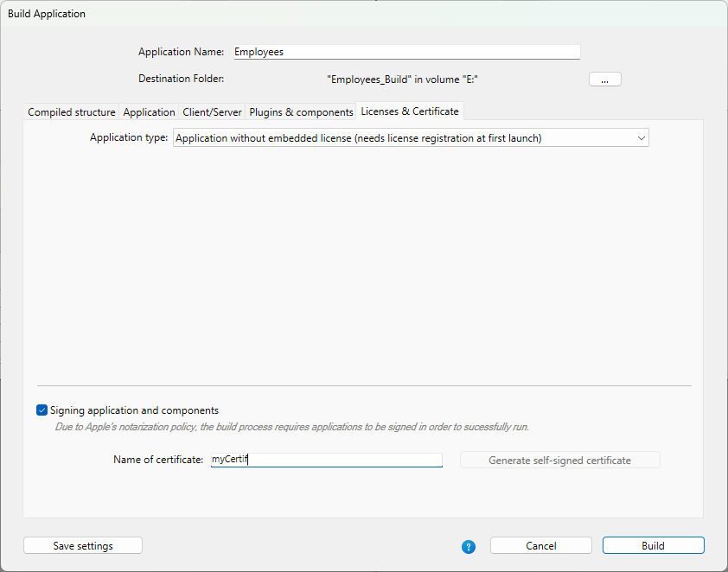Click Generate self-signed certificate button
The image size is (728, 572).
point(559,461)
